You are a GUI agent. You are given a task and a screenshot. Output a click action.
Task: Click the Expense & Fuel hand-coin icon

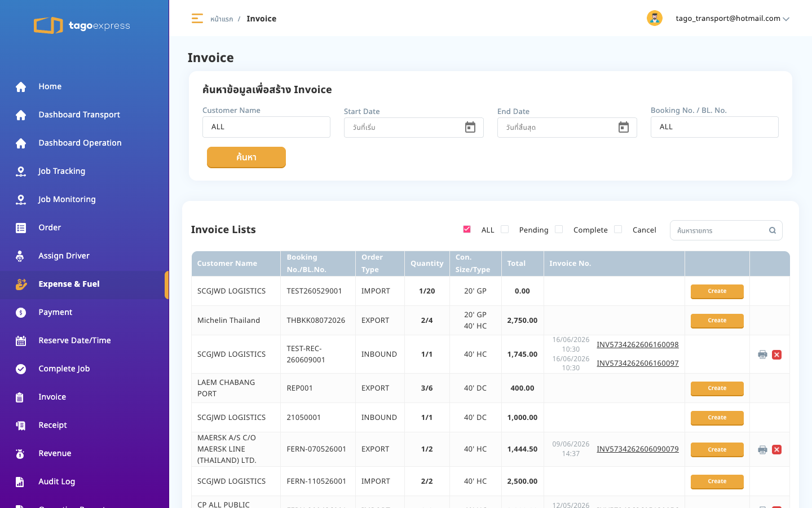21,284
